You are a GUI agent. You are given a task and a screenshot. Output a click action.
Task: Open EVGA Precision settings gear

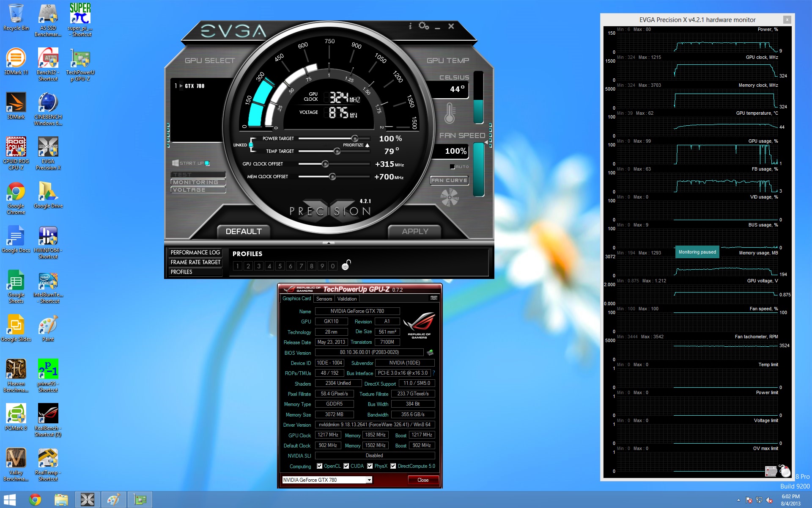click(423, 26)
